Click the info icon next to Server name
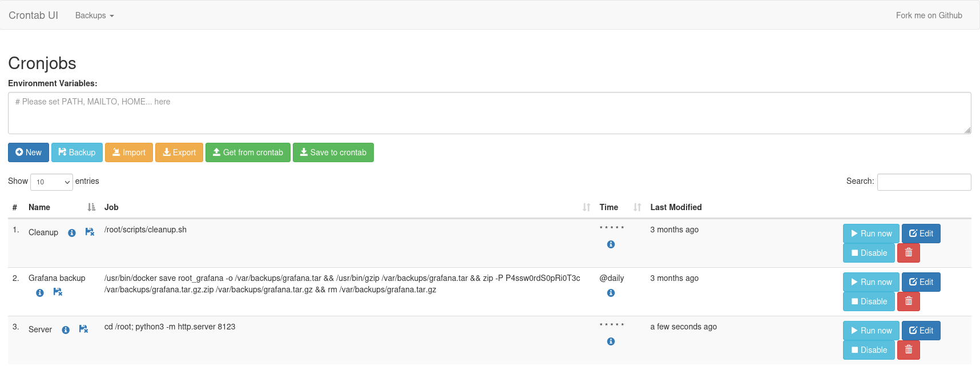This screenshot has height=366, width=980. pyautogui.click(x=66, y=330)
